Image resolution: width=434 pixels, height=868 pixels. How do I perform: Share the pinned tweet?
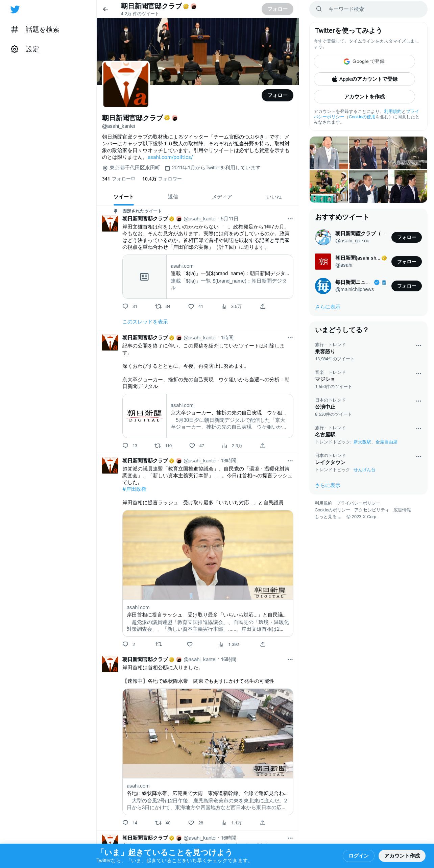263,306
